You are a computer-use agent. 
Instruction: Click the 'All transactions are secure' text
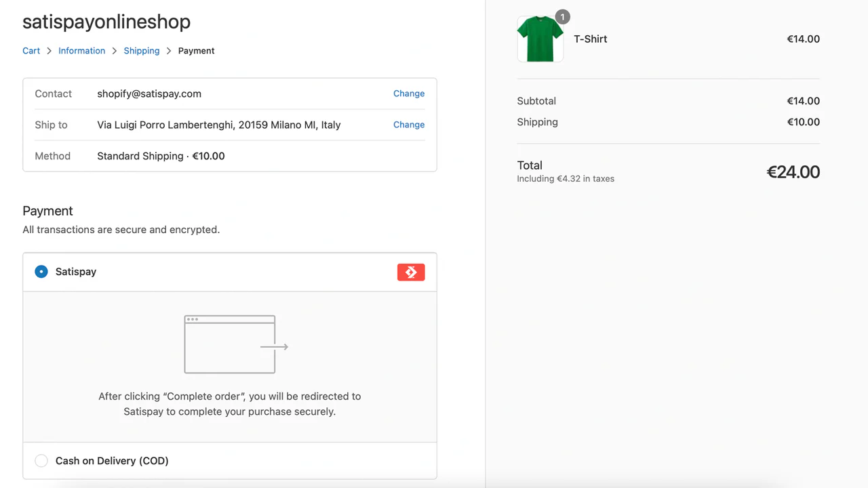[x=121, y=230]
